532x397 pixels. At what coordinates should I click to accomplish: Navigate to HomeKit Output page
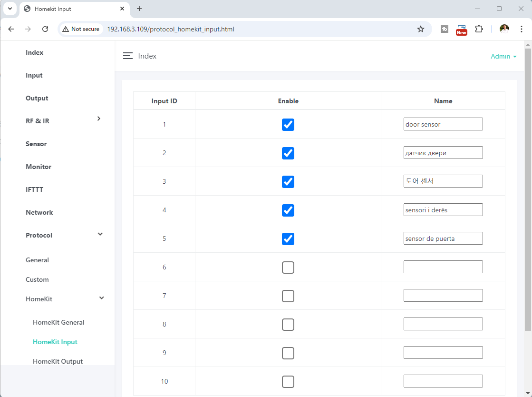click(x=58, y=361)
